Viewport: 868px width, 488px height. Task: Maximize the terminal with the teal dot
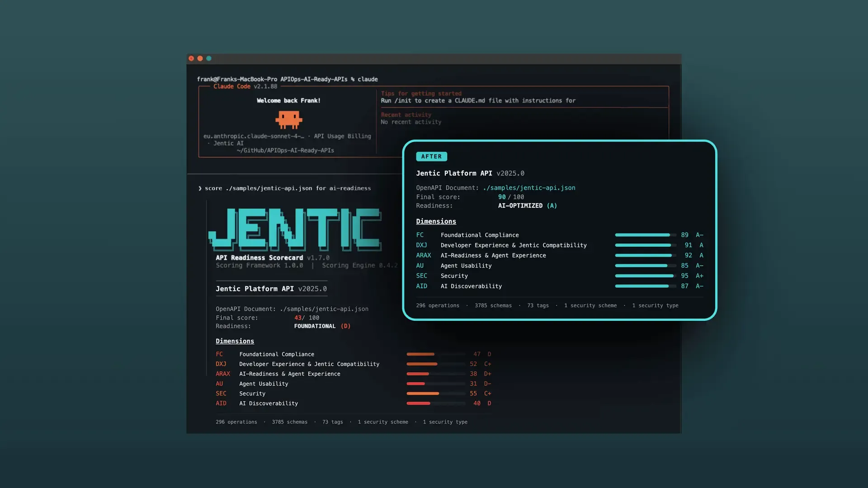click(209, 58)
